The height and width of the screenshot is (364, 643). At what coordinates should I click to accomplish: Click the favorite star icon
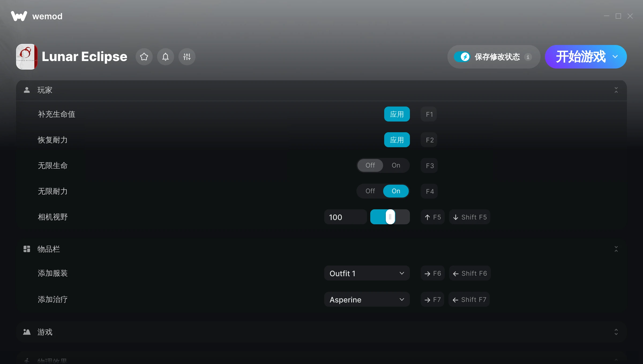coord(144,57)
